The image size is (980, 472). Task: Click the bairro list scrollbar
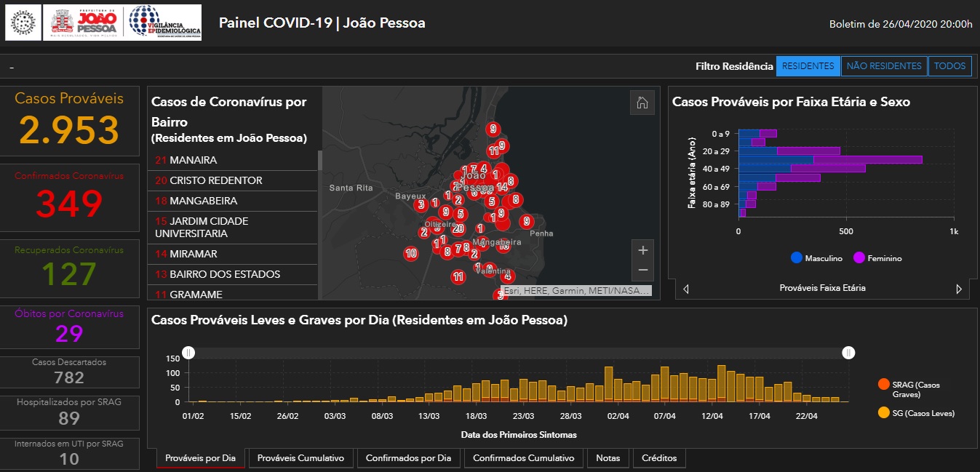[319, 160]
